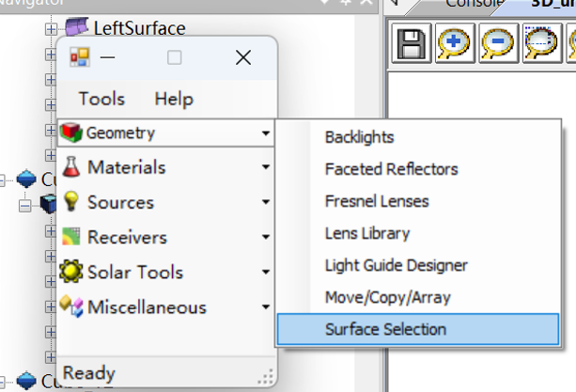Choose the Light Guide Designer entry

tap(396, 265)
